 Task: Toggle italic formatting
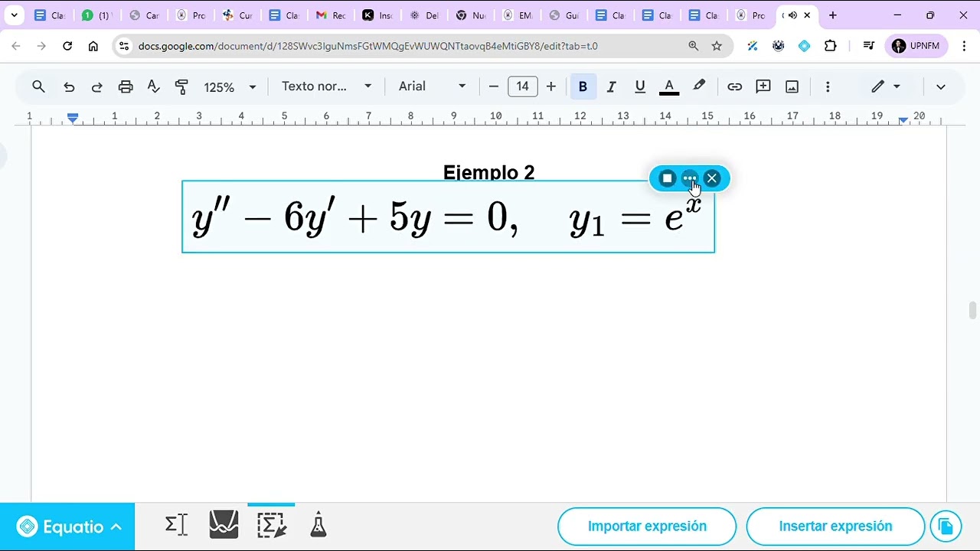coord(611,86)
